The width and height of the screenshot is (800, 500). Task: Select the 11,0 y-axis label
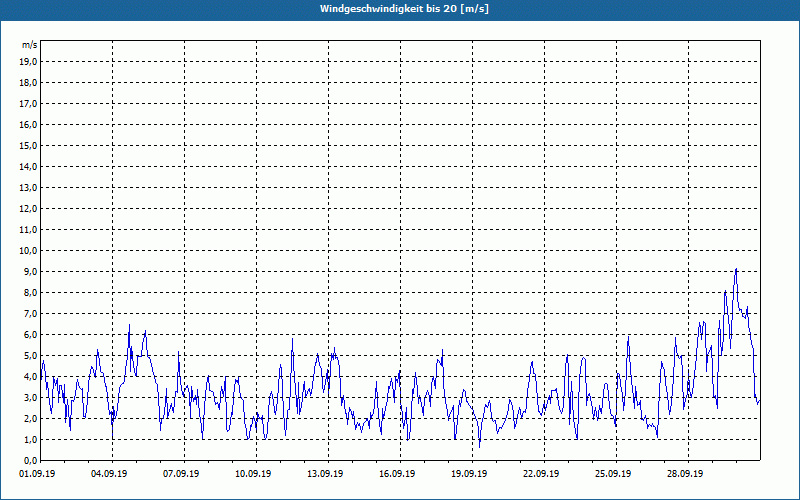[x=29, y=230]
